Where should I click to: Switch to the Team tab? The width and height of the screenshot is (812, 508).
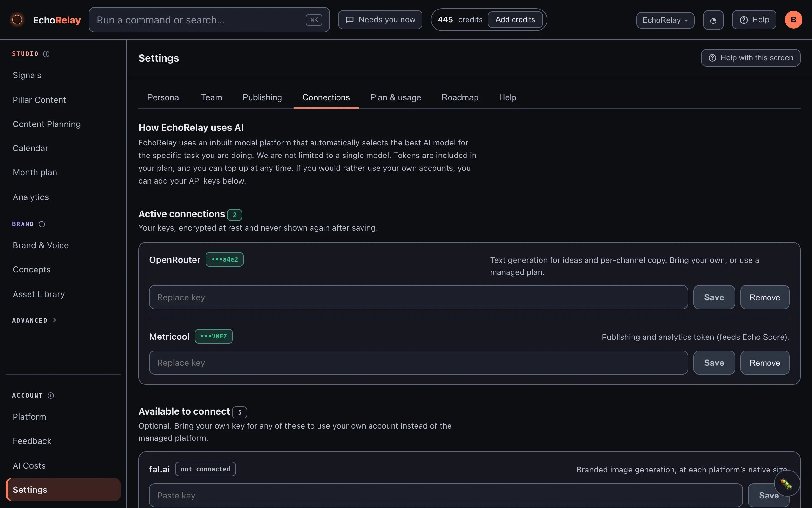tap(211, 97)
